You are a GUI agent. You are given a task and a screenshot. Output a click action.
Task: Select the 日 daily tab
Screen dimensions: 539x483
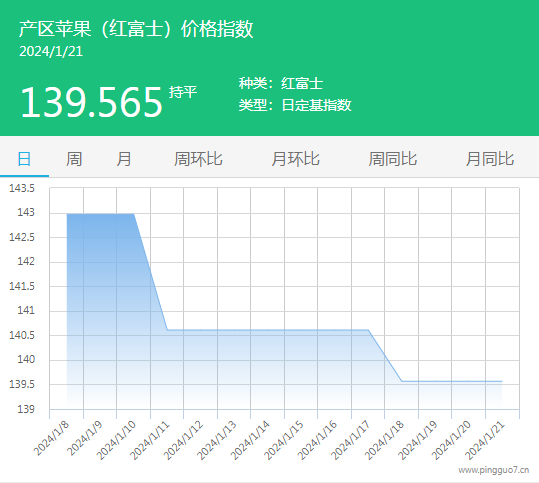(x=24, y=159)
